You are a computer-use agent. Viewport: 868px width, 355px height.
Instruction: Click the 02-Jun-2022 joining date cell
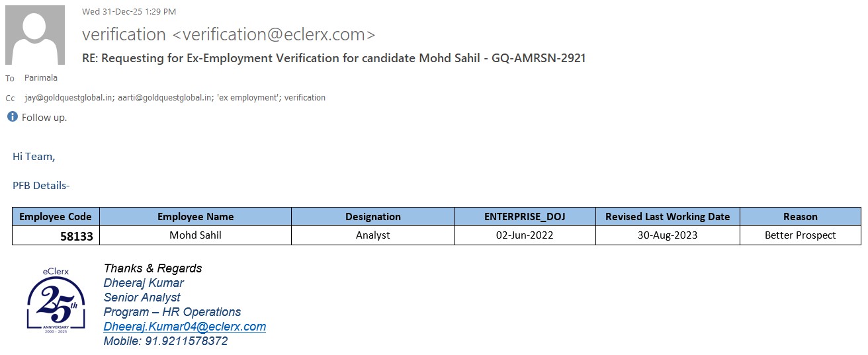(525, 235)
